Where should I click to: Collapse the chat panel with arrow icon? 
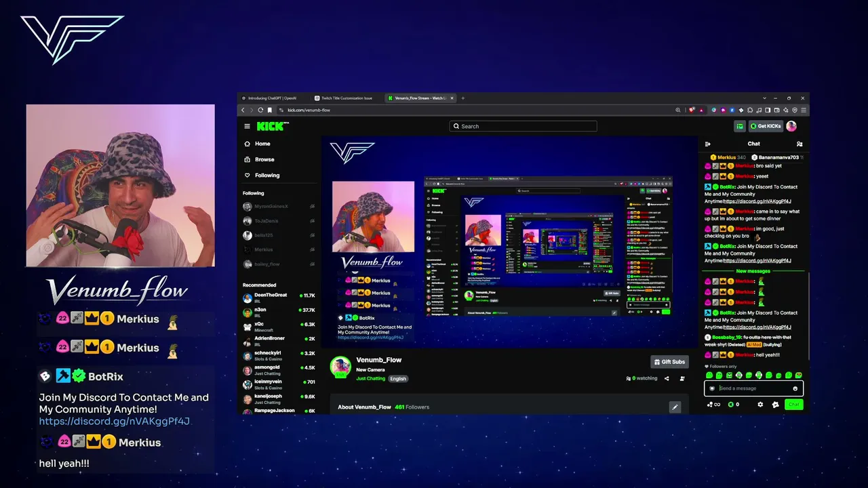pyautogui.click(x=708, y=144)
